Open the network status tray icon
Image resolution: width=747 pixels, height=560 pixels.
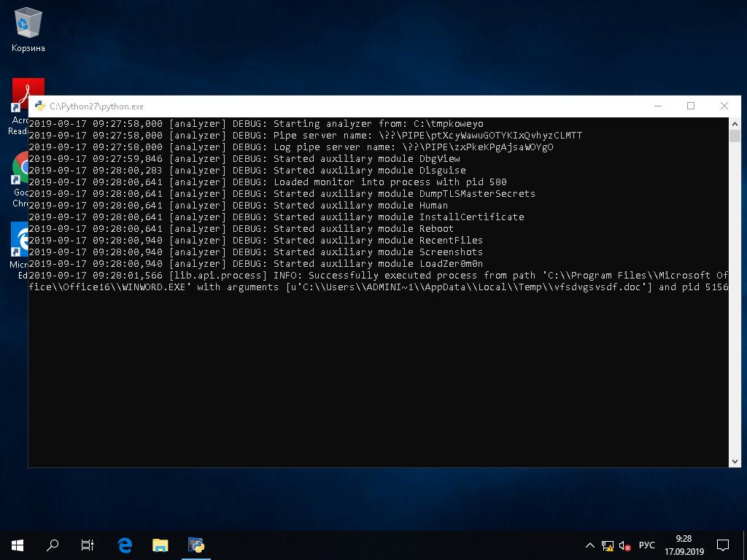607,545
